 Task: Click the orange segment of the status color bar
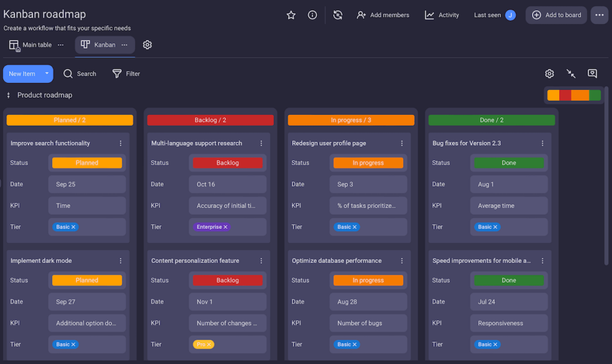[x=581, y=94]
